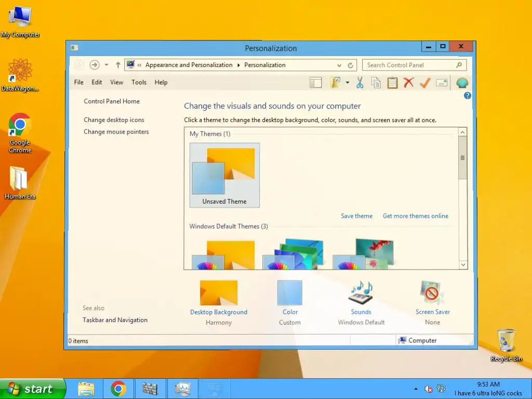Click the network tray icon
The image size is (532, 399).
(x=441, y=389)
